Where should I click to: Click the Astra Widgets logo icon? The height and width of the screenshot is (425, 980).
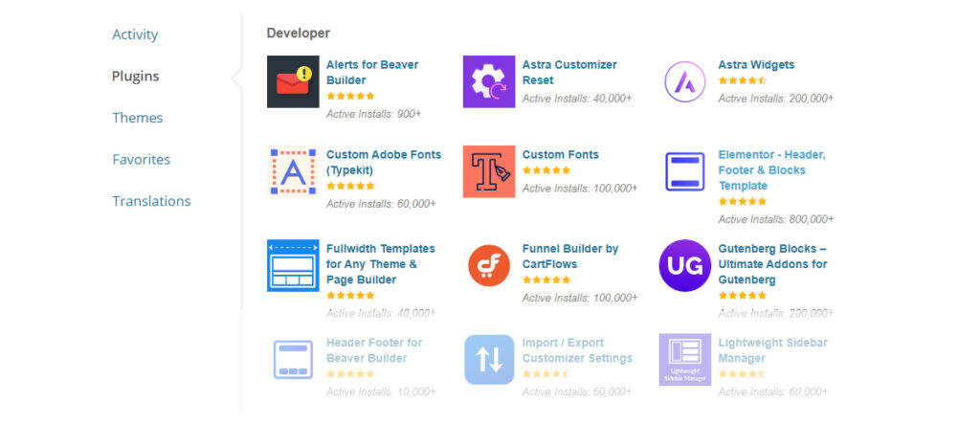point(685,82)
